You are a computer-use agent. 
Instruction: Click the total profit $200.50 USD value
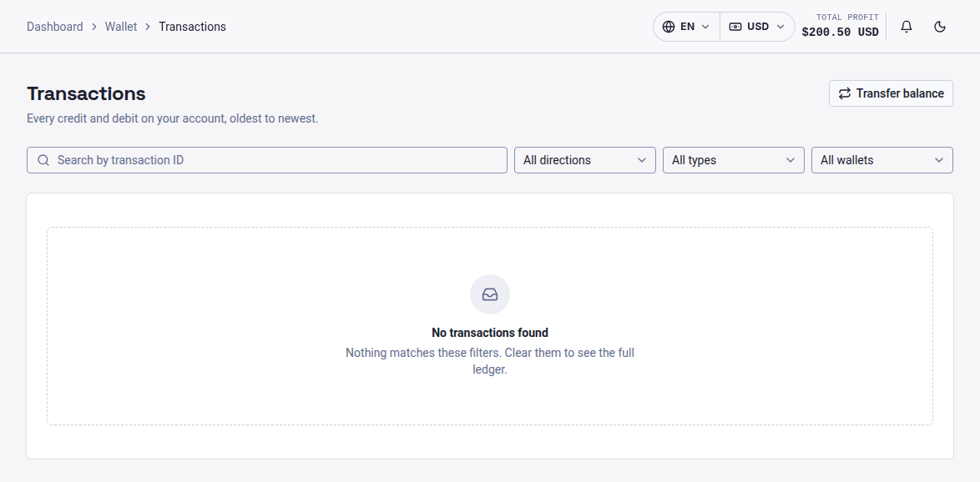[840, 33]
